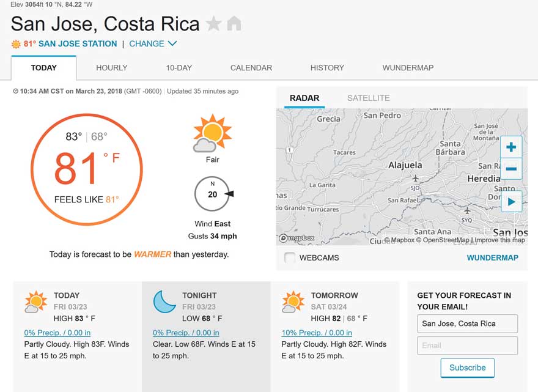Zoom out on the radar map
Image resolution: width=538 pixels, height=392 pixels.
click(511, 169)
